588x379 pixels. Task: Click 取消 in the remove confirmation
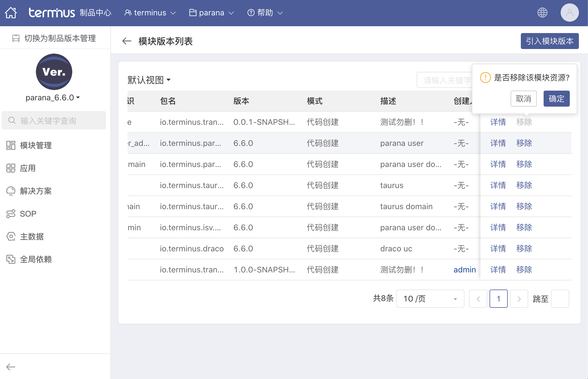pos(523,99)
